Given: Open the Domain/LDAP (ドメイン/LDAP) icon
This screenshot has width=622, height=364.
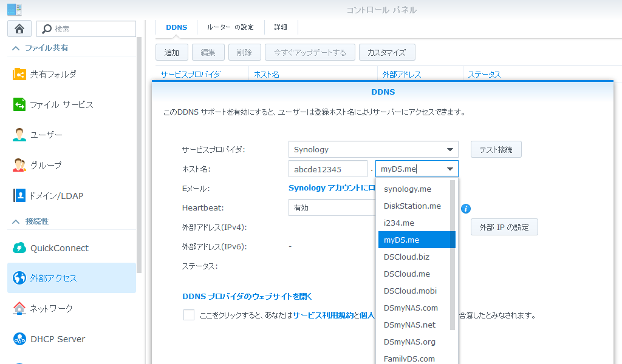Looking at the screenshot, I should 19,196.
